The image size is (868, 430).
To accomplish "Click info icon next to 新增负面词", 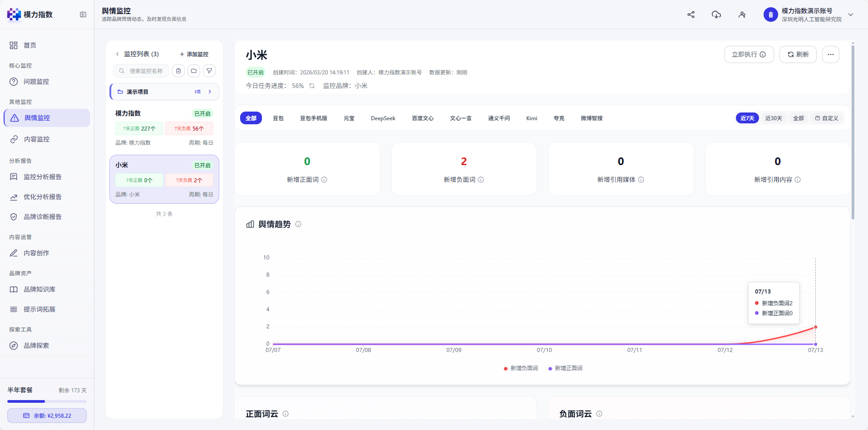I will tap(481, 180).
